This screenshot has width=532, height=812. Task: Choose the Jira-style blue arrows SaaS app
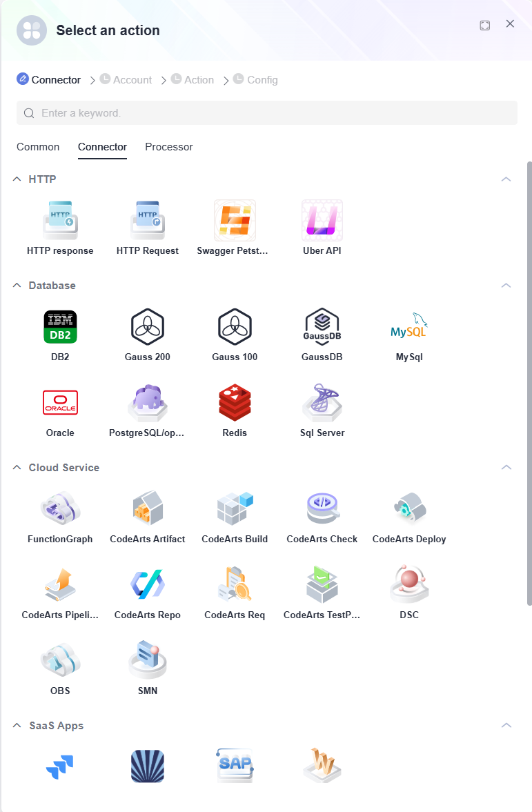pos(60,766)
